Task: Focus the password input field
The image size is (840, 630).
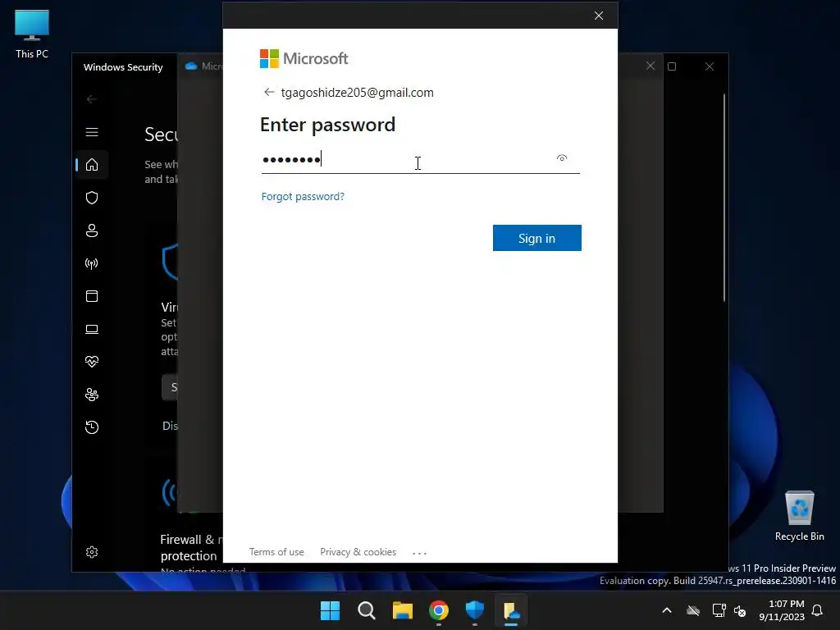Action: click(x=421, y=160)
